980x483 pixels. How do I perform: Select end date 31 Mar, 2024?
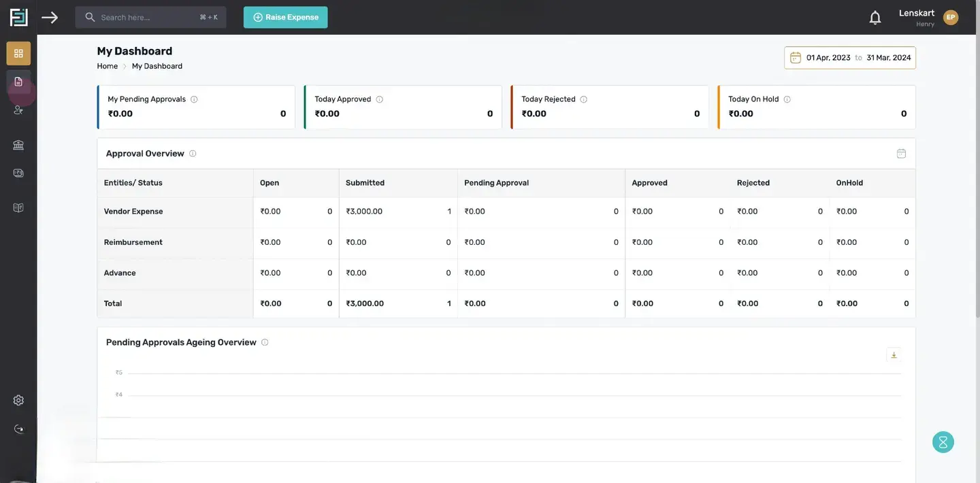pyautogui.click(x=889, y=58)
